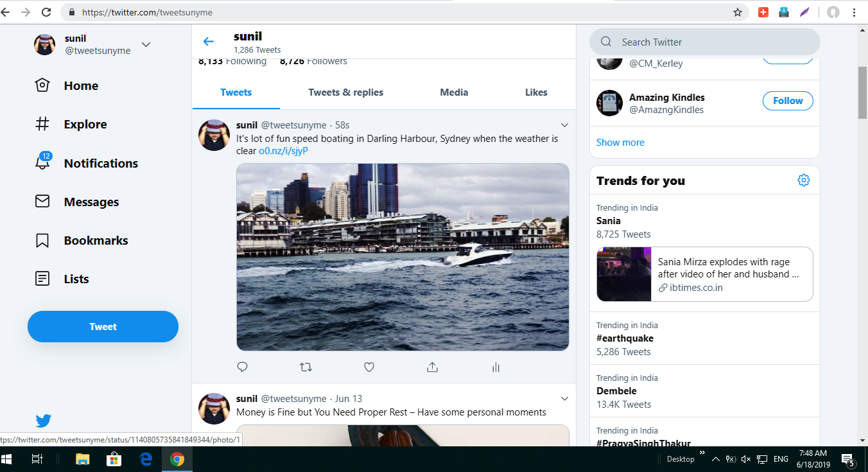The height and width of the screenshot is (472, 868).
Task: Share the Darling Harbour tweet
Action: [x=432, y=367]
